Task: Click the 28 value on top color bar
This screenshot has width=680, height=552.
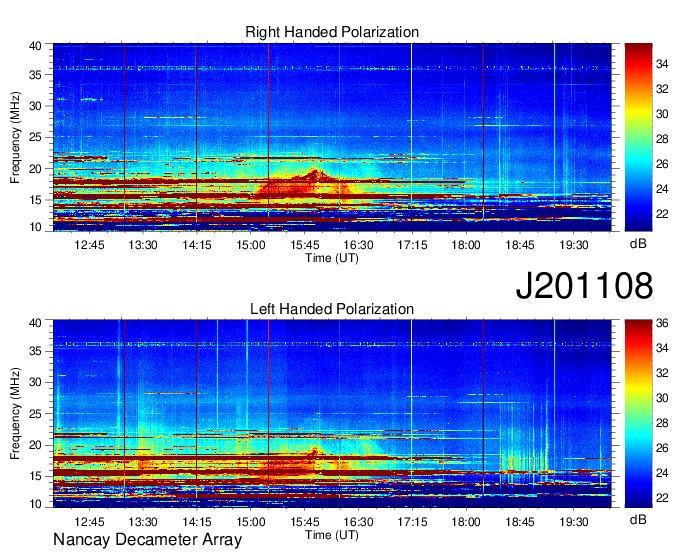Action: (662, 139)
